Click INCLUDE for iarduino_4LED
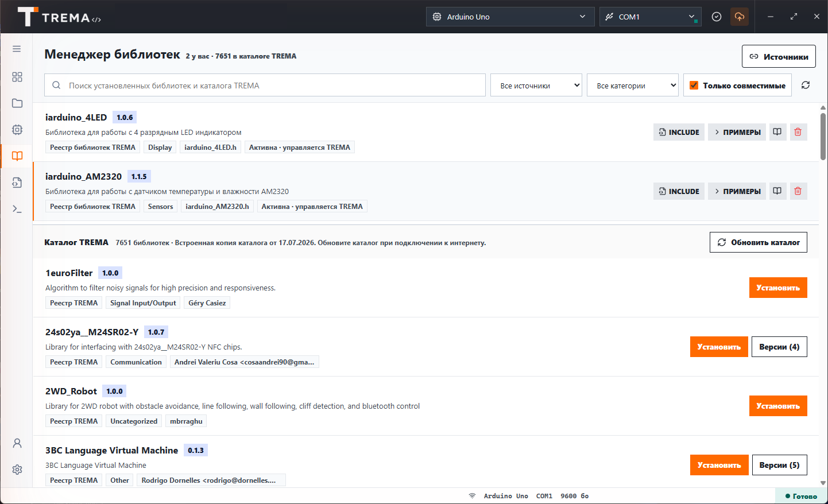 coord(679,132)
